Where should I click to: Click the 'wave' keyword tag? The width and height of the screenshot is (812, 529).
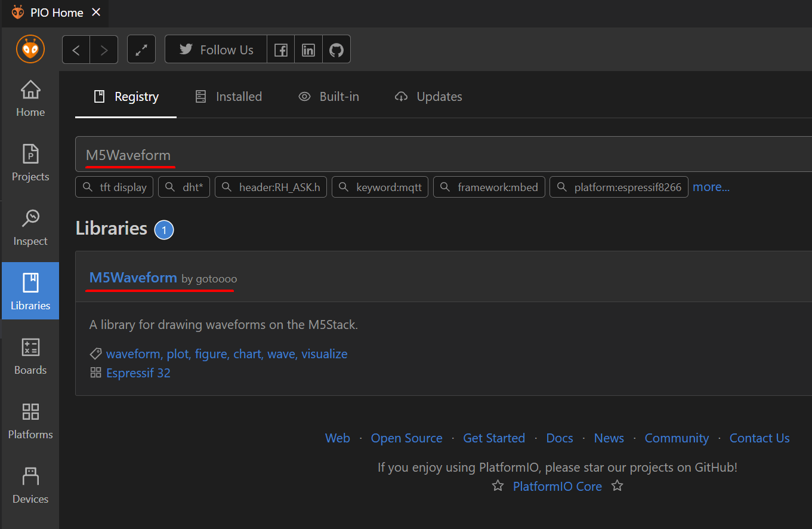click(282, 354)
